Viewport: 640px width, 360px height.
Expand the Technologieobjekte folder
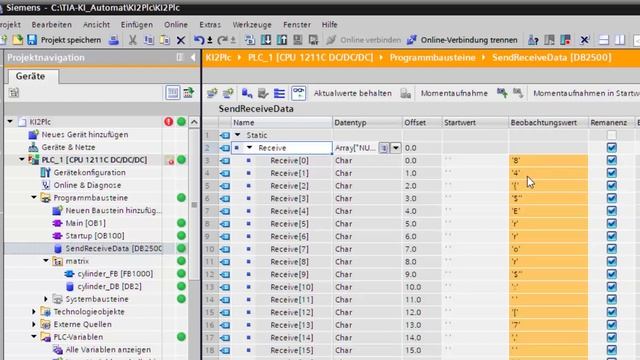point(34,311)
